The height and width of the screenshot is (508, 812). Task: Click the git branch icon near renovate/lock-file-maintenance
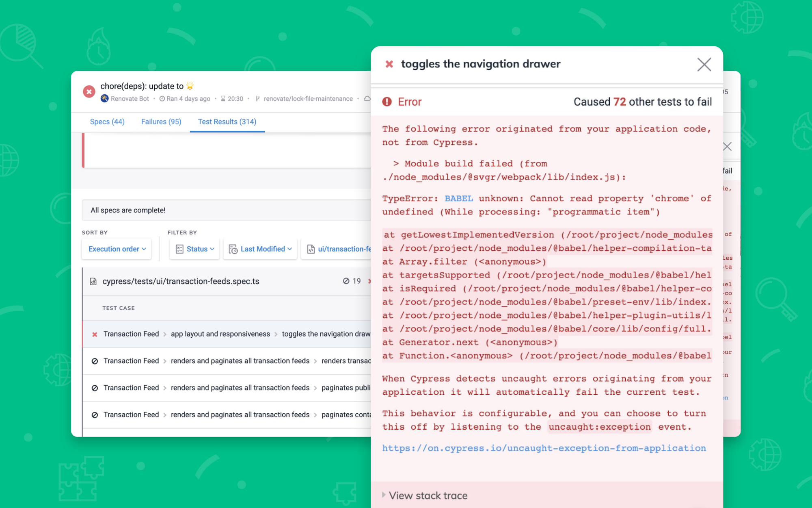pos(257,99)
